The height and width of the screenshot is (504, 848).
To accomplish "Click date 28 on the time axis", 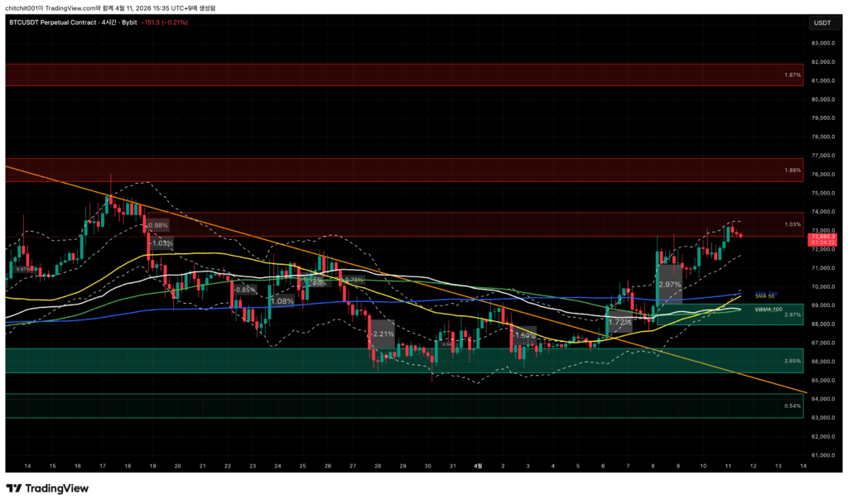I will pyautogui.click(x=378, y=467).
